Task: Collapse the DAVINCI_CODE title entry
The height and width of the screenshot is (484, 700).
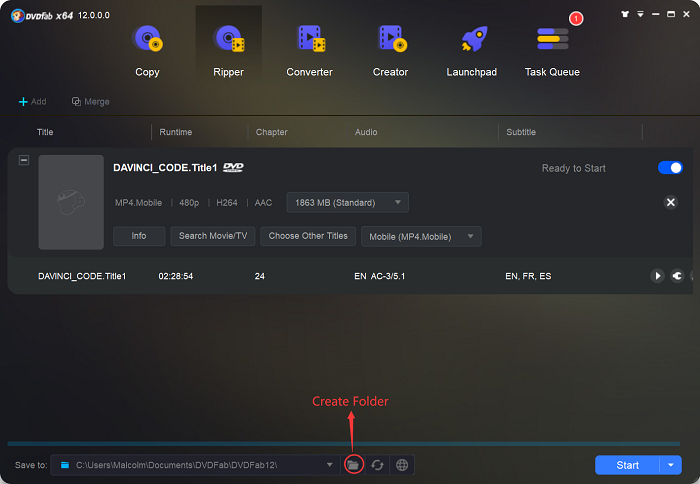Action: click(x=24, y=160)
